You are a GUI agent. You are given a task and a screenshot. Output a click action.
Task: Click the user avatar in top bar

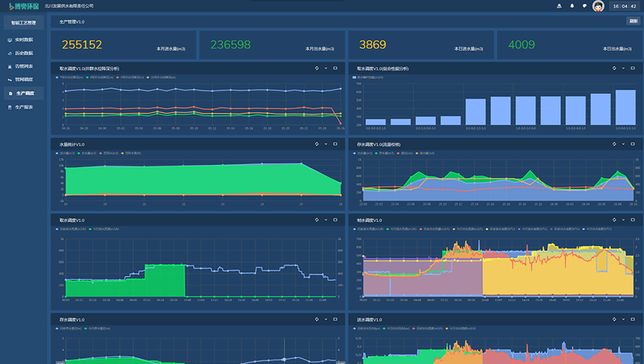pos(598,6)
